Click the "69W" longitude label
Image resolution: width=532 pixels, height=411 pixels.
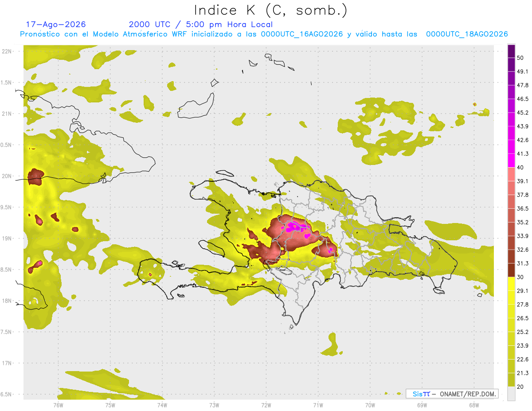[x=422, y=405]
